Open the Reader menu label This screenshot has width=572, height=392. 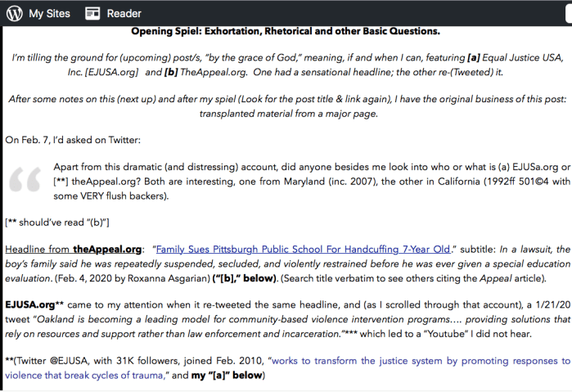124,13
